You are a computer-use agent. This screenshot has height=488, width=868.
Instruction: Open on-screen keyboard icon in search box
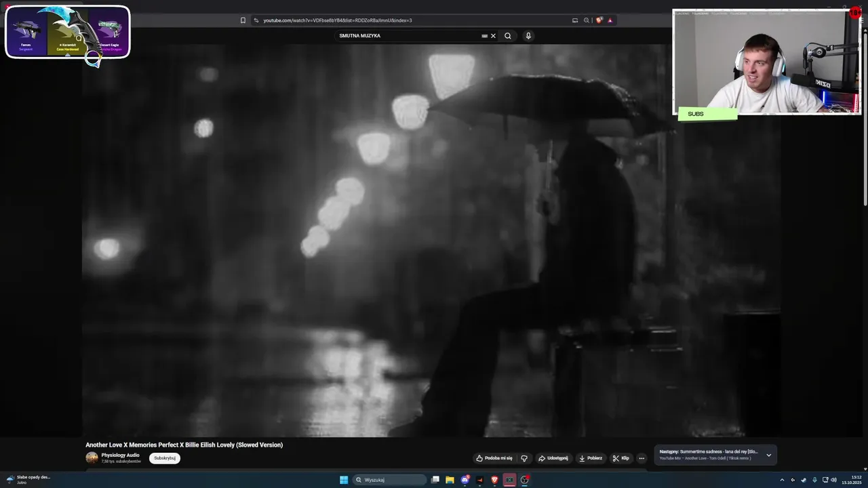click(484, 36)
